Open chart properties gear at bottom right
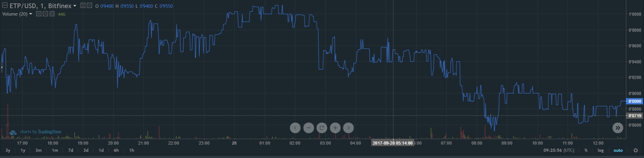Screen dimensions: 644x158 click(x=636, y=151)
